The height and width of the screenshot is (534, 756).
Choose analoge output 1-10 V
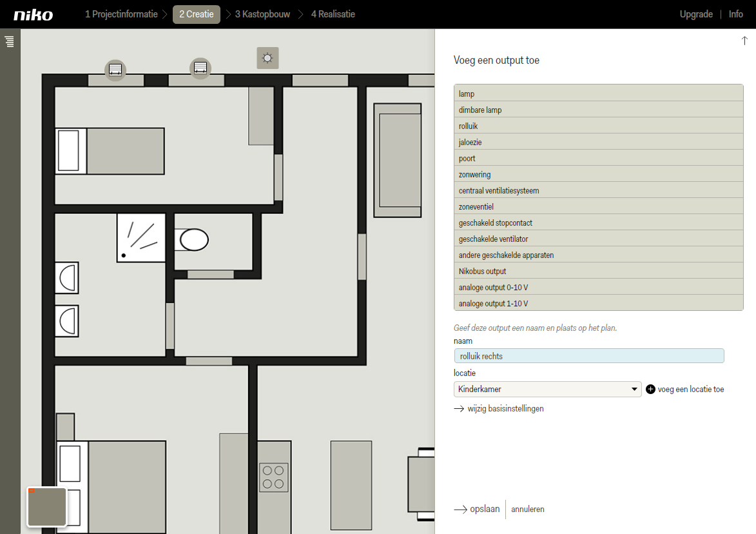pos(598,303)
